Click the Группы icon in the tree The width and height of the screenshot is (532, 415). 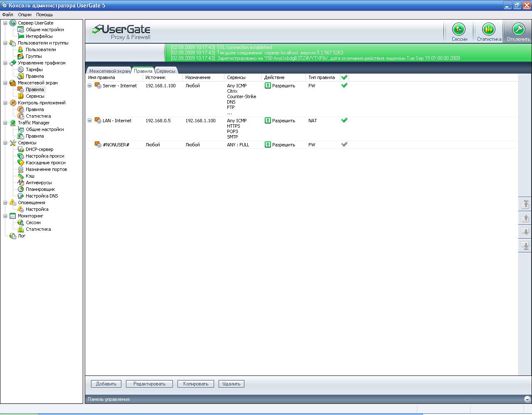tap(20, 56)
